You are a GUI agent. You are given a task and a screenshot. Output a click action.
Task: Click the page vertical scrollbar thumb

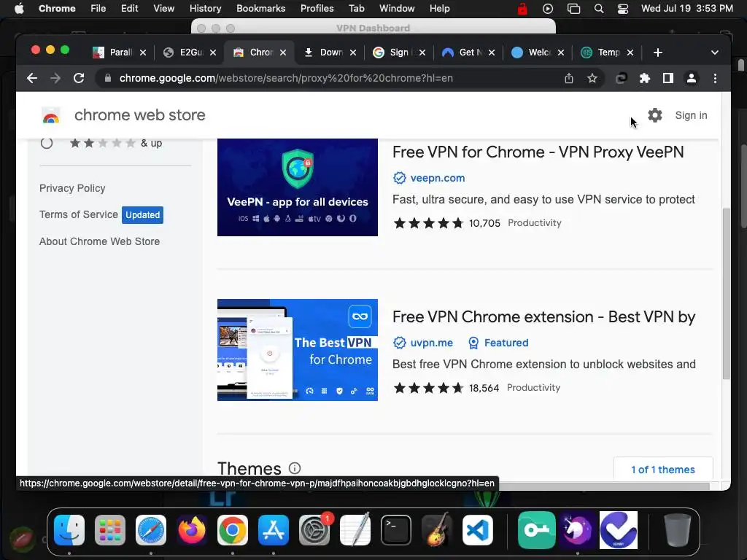(x=726, y=293)
